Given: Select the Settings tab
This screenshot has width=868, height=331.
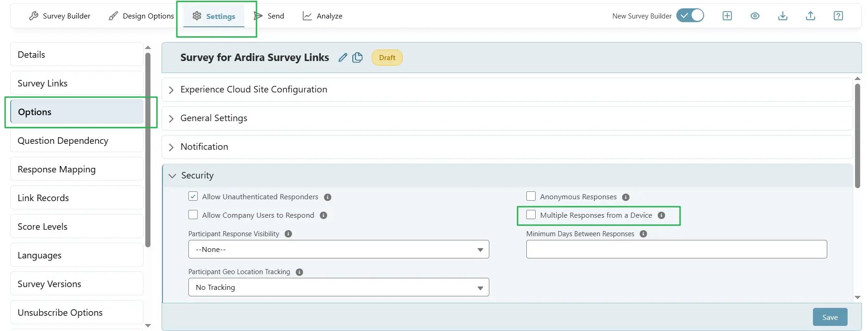Looking at the screenshot, I should [x=214, y=16].
